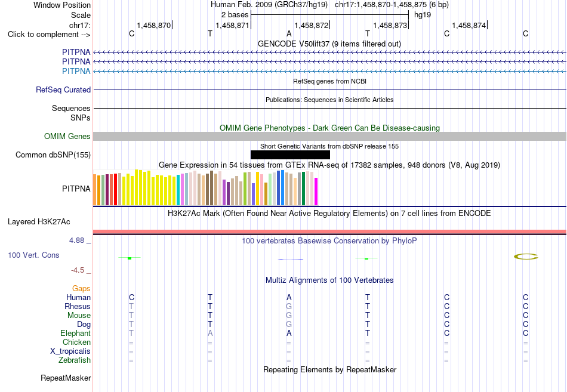The width and height of the screenshot is (567, 392).
Task: Click the '2 bases' scale label
Action: pos(235,15)
